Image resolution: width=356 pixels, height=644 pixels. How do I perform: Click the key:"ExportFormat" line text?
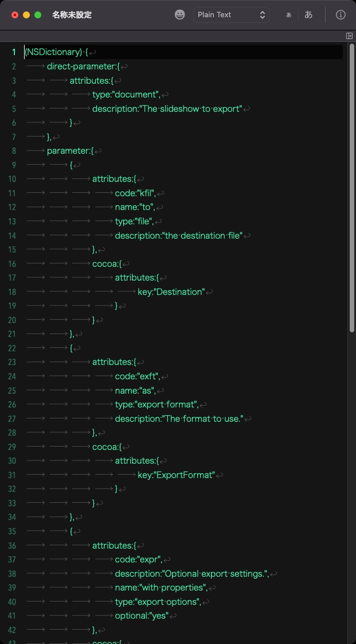[176, 475]
